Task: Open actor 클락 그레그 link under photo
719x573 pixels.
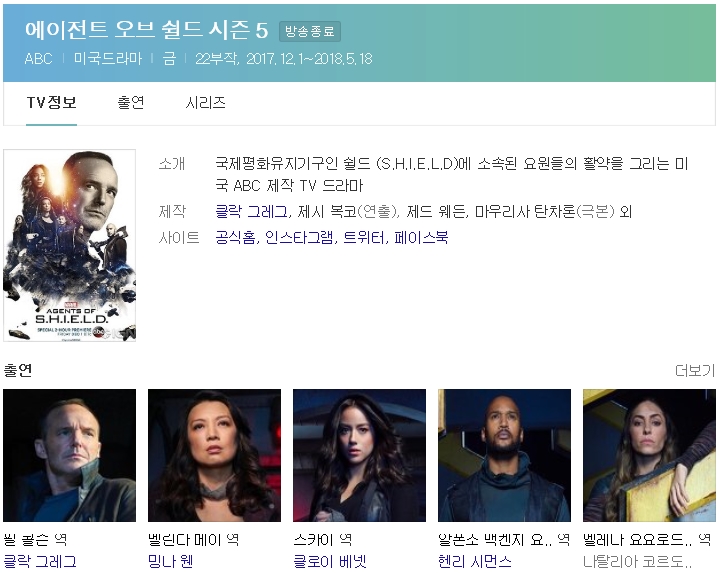Action: coord(40,561)
